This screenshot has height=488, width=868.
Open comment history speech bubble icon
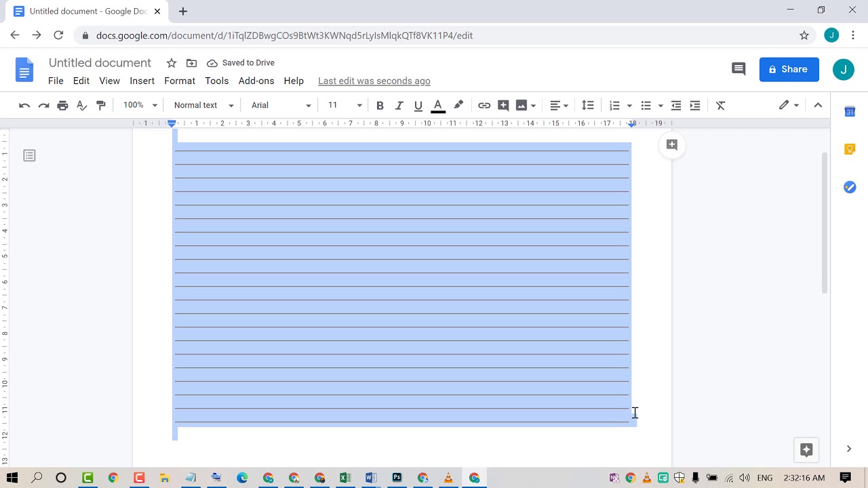tap(738, 69)
